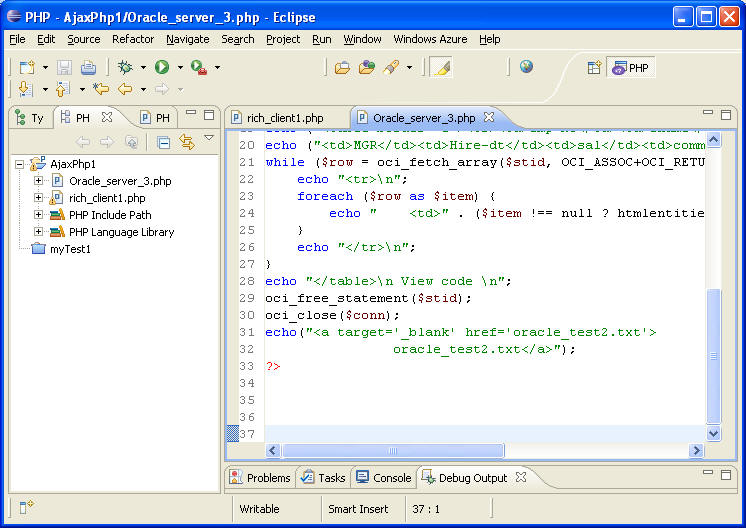Click the Save (floppy disk) icon
This screenshot has width=746, height=528.
point(64,68)
